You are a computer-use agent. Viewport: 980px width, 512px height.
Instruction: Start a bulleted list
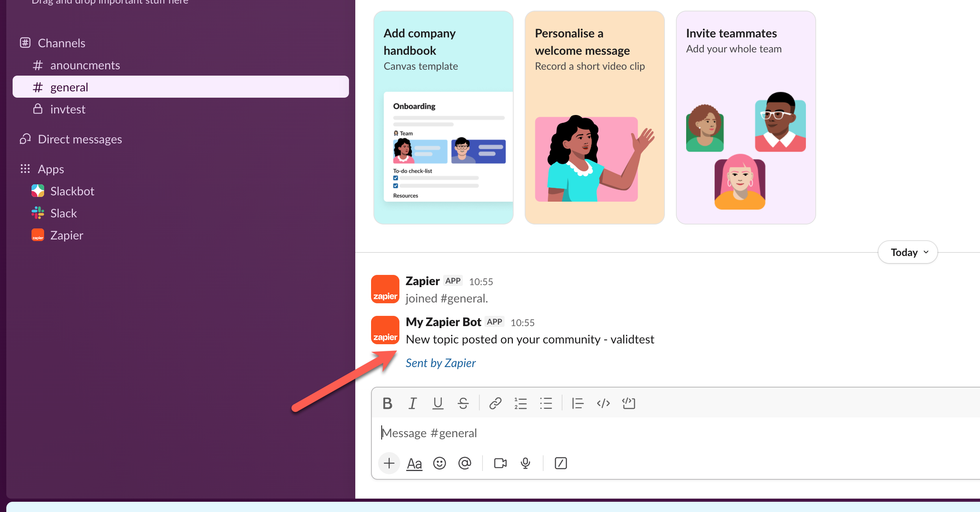tap(546, 403)
